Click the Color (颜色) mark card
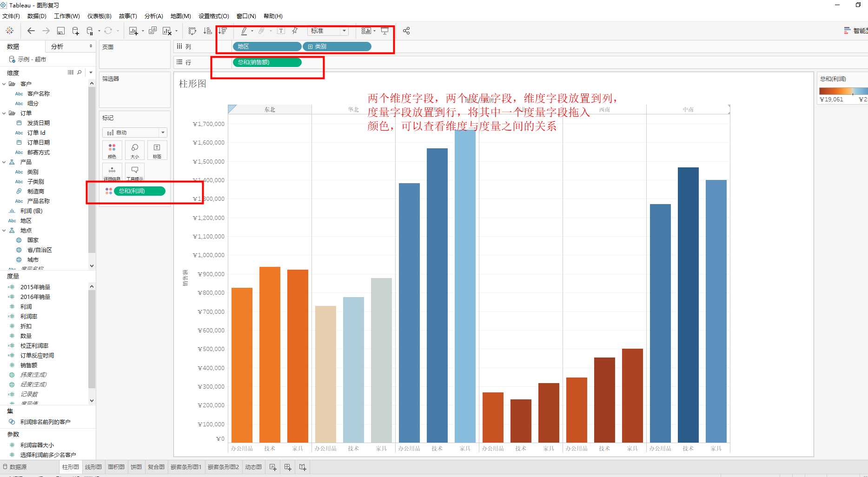Viewport: 868px width, 477px height. (112, 151)
